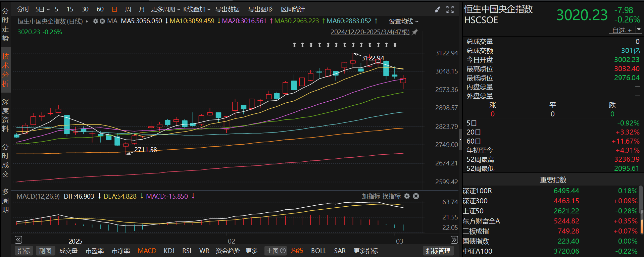Select the 60-minute period
The image size is (644, 257).
click(100, 9)
